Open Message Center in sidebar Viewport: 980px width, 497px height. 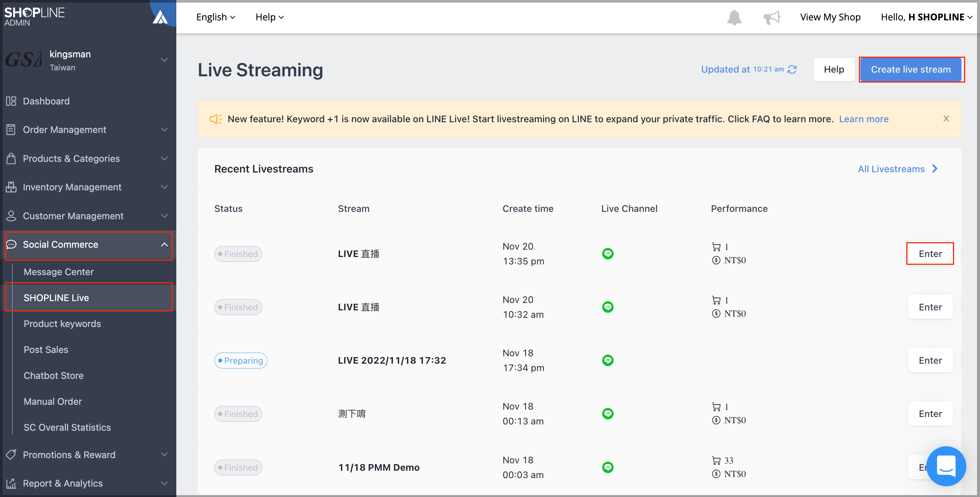coord(58,272)
